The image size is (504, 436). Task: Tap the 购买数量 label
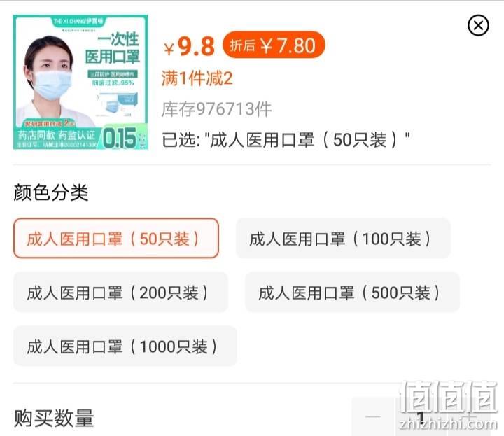[x=54, y=418]
